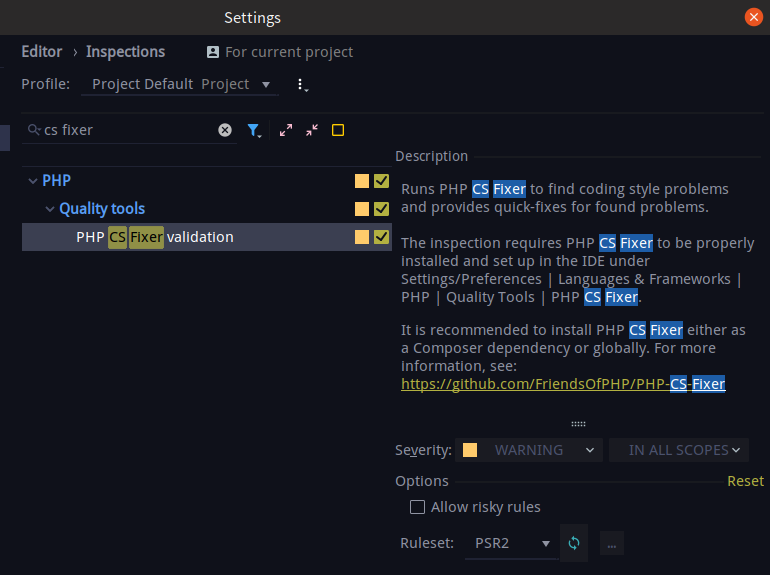The image size is (770, 575).
Task: Select the PHP tree item
Action: (56, 181)
